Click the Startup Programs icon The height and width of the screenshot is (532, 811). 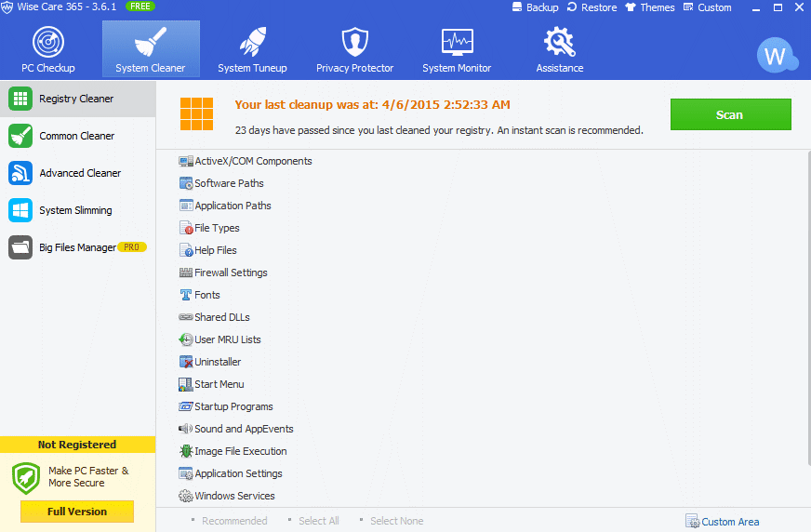pos(186,406)
